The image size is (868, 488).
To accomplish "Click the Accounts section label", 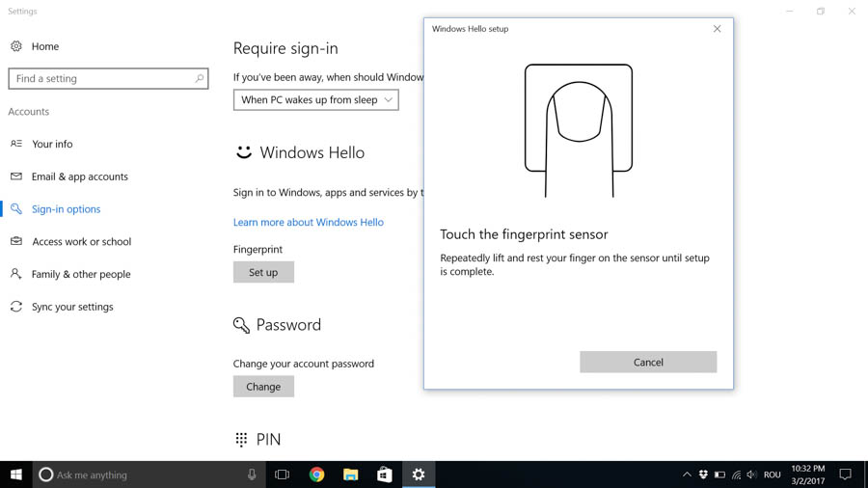I will pyautogui.click(x=28, y=112).
